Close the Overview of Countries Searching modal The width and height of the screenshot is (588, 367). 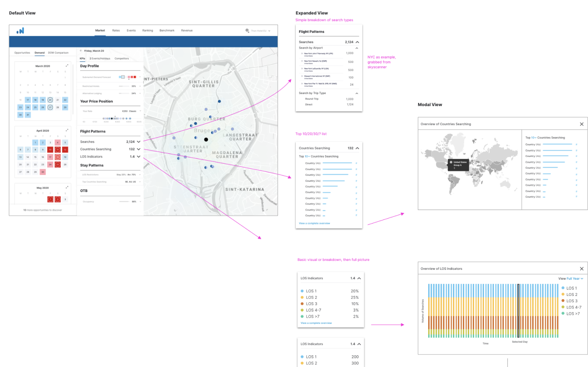581,124
